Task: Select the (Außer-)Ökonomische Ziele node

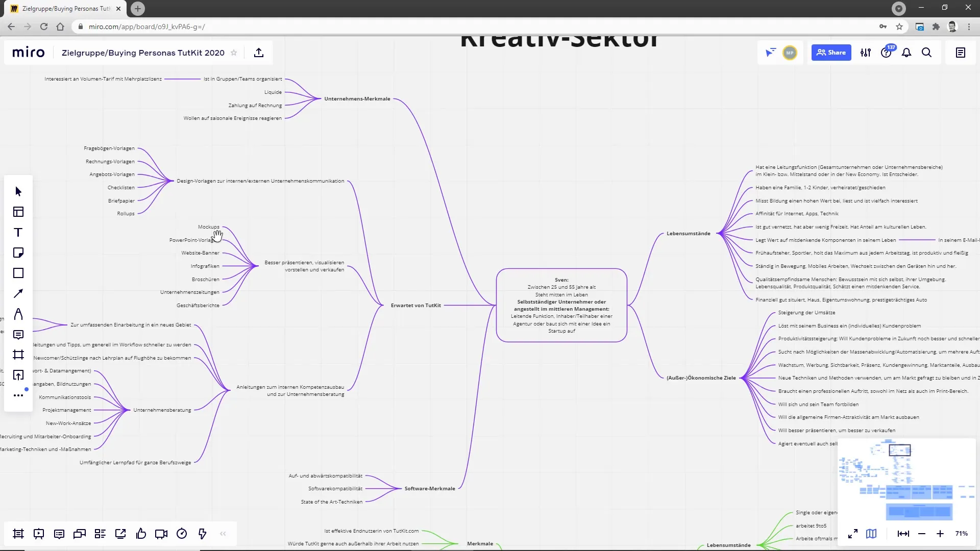Action: [701, 378]
